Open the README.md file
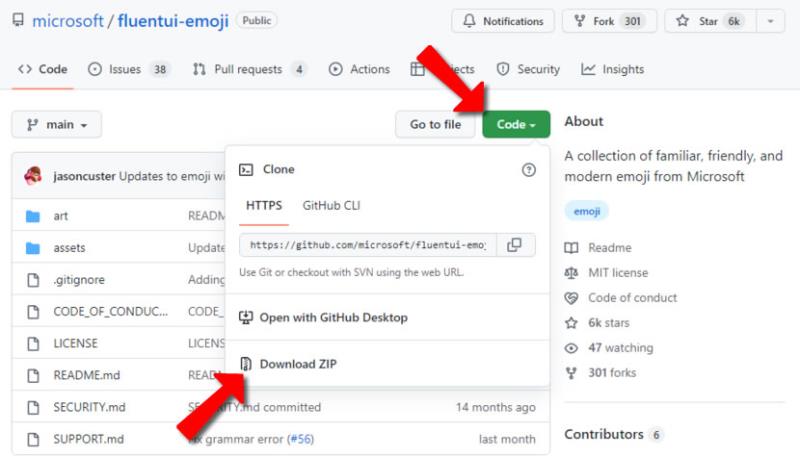Image resolution: width=800 pixels, height=457 pixels. click(x=87, y=375)
